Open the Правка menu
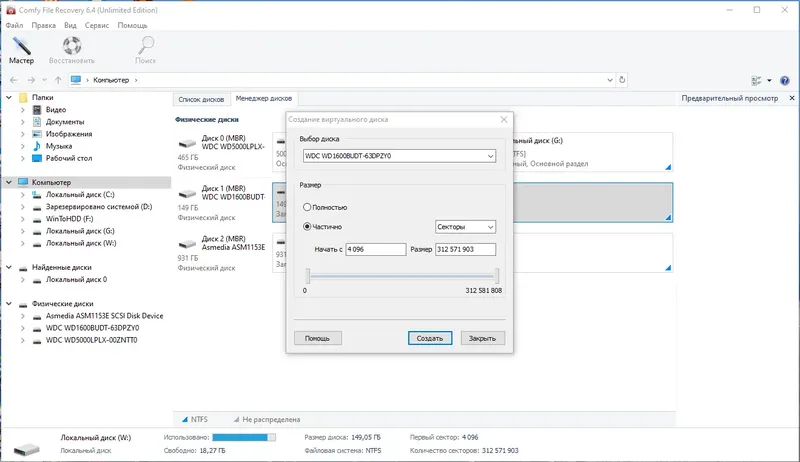Screen dimensions: 800x462 tap(43, 25)
